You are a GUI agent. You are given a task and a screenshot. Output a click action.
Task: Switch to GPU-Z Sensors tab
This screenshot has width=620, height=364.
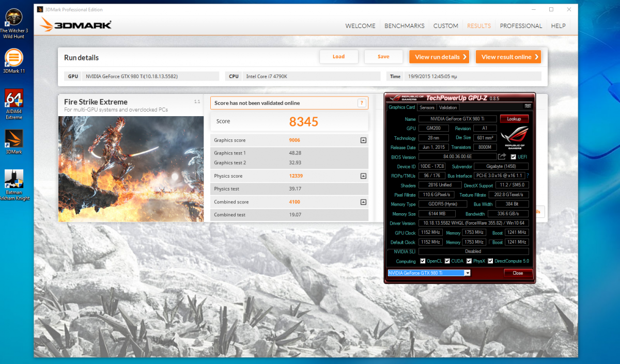(427, 107)
